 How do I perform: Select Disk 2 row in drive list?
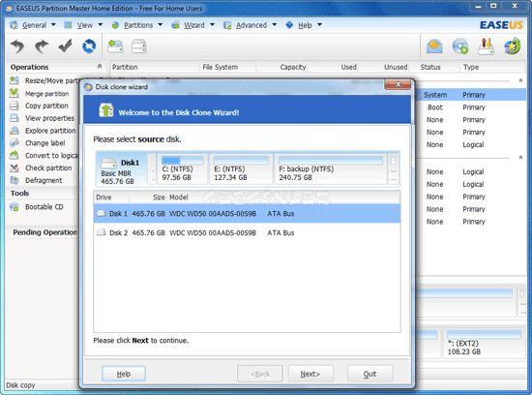[247, 232]
